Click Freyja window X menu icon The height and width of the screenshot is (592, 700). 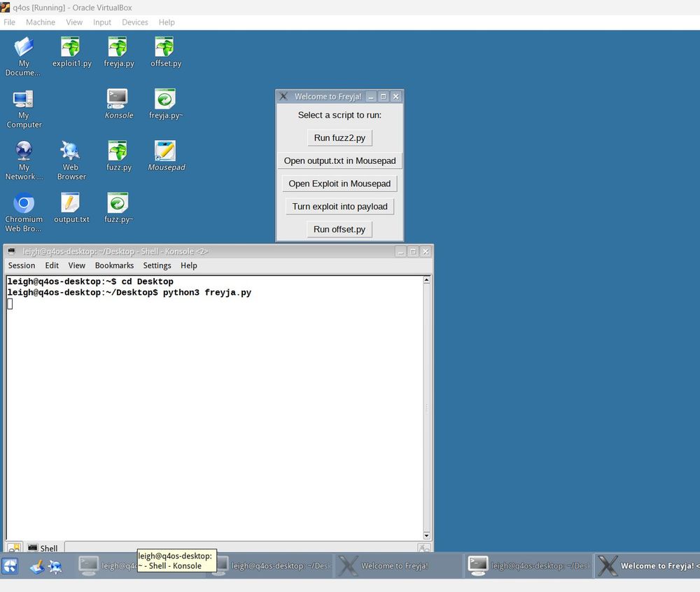tap(283, 96)
